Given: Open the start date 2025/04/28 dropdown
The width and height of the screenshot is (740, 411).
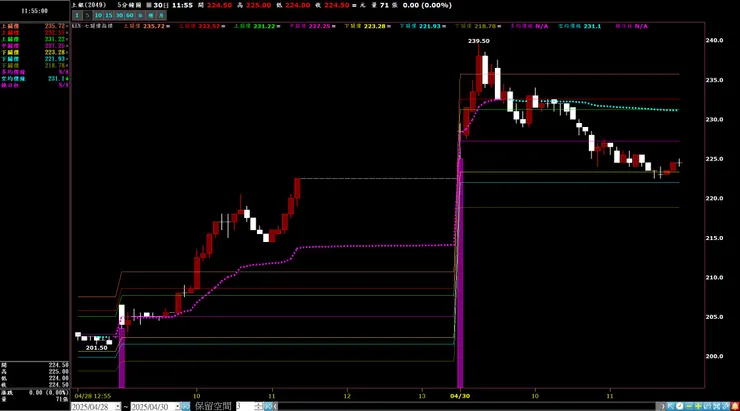Looking at the screenshot, I should click(118, 407).
